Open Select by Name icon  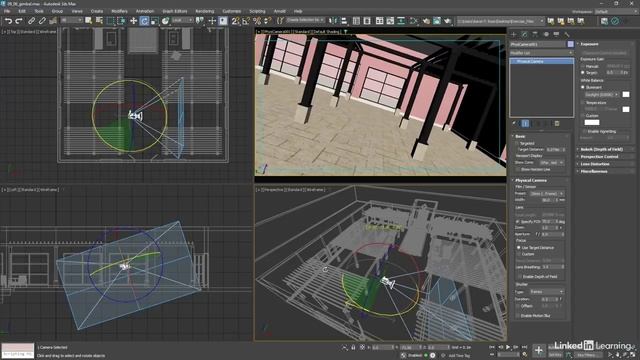(x=99, y=21)
